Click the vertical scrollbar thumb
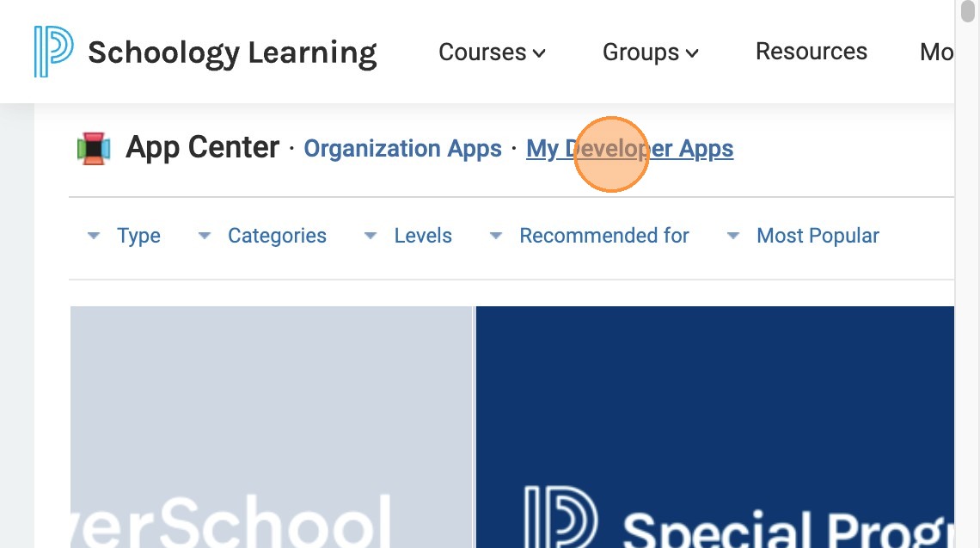The height and width of the screenshot is (548, 980). (968, 19)
